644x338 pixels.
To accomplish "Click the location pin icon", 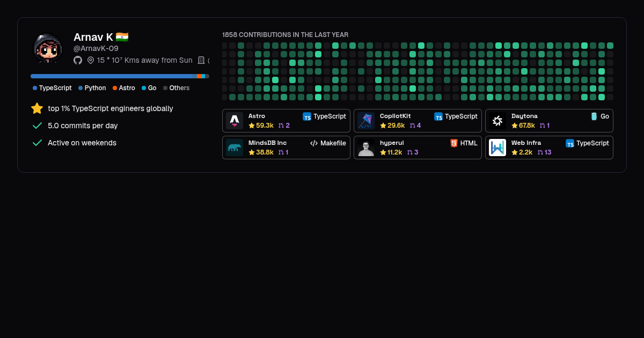I will tap(91, 60).
